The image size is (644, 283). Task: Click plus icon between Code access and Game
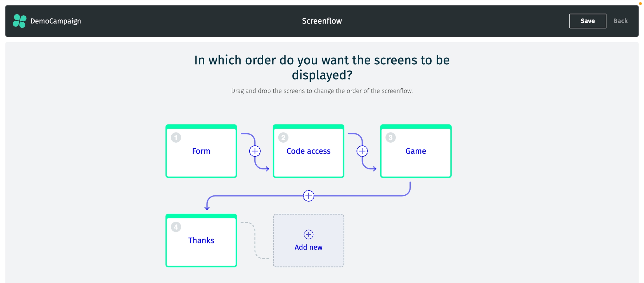coord(362,151)
